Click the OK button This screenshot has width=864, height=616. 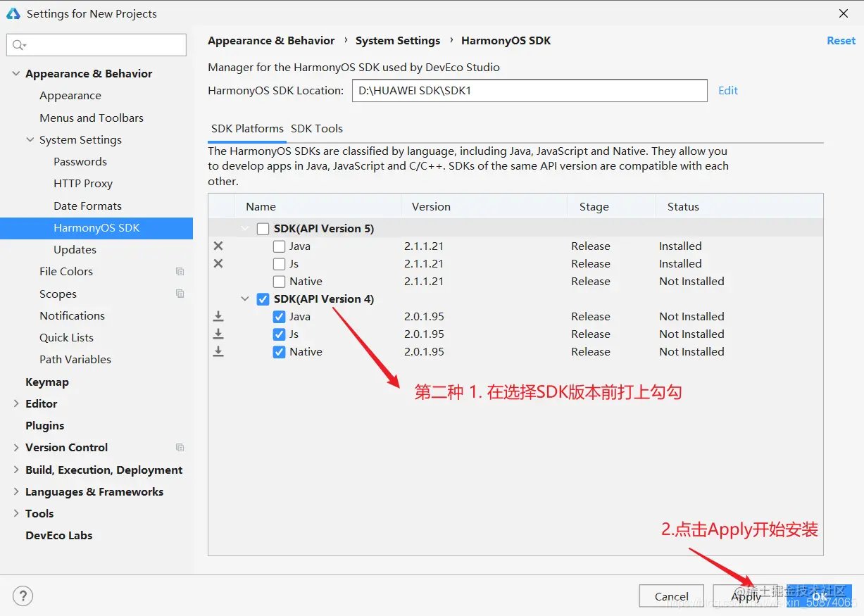coord(820,596)
